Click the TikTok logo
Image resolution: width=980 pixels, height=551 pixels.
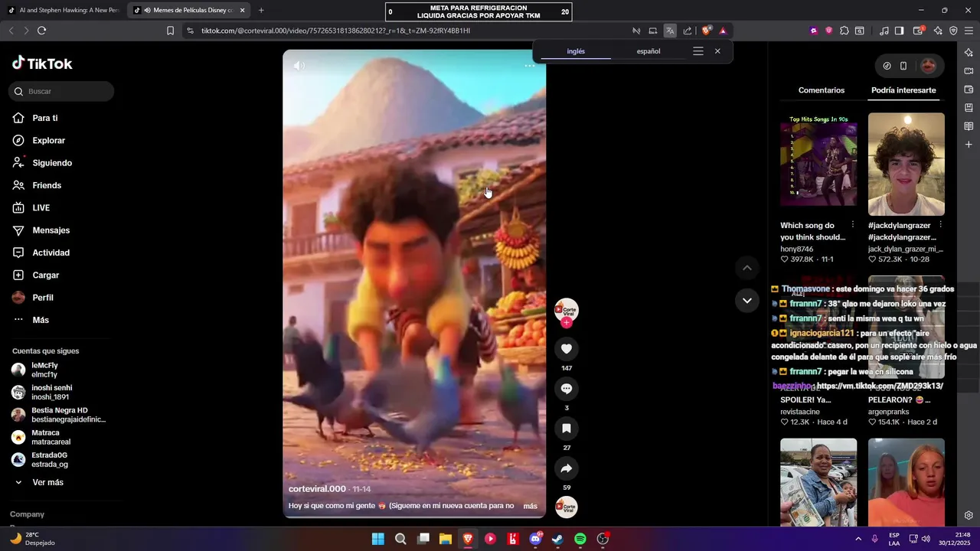click(42, 64)
